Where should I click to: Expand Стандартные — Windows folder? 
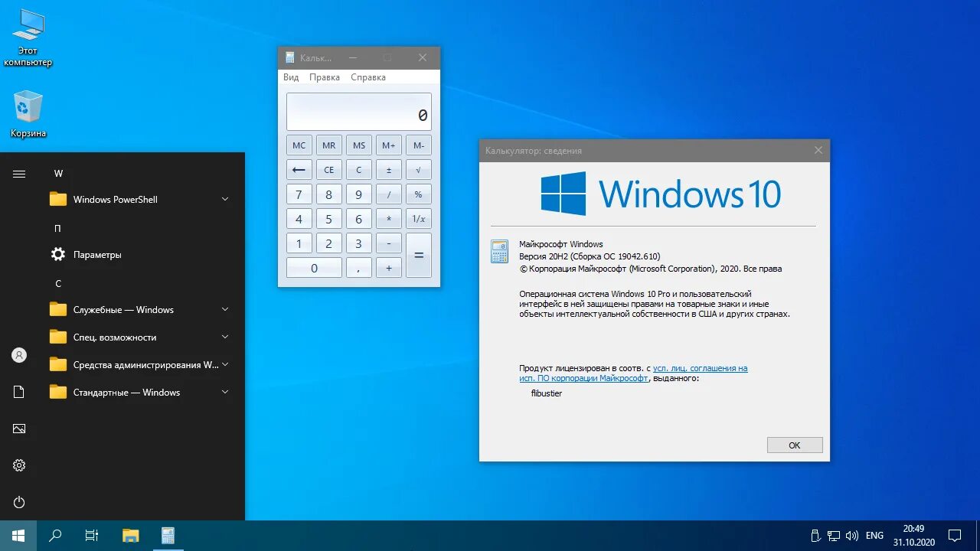tap(138, 392)
